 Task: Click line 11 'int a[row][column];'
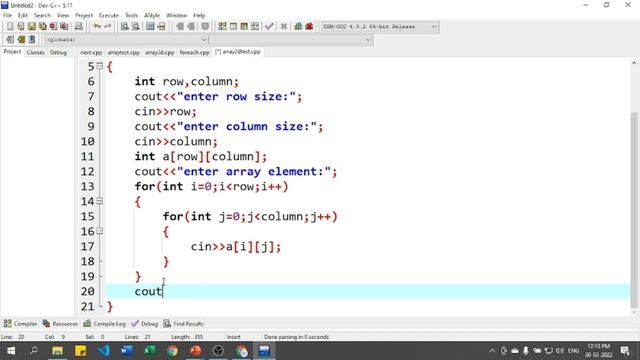pos(200,156)
